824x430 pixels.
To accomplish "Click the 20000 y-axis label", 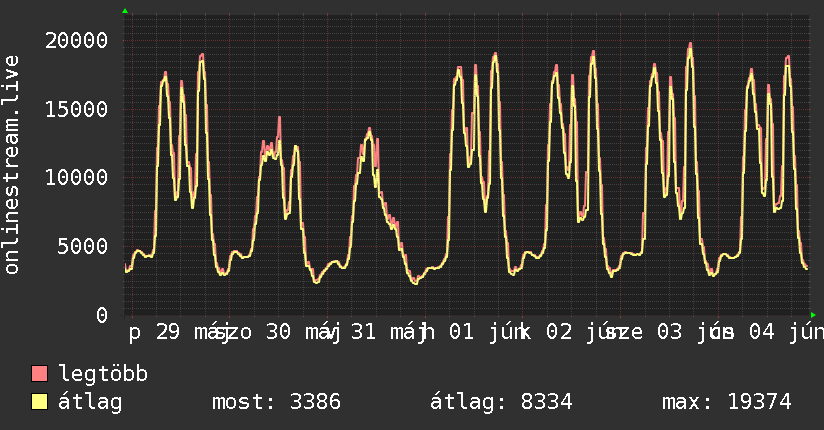I will [76, 40].
